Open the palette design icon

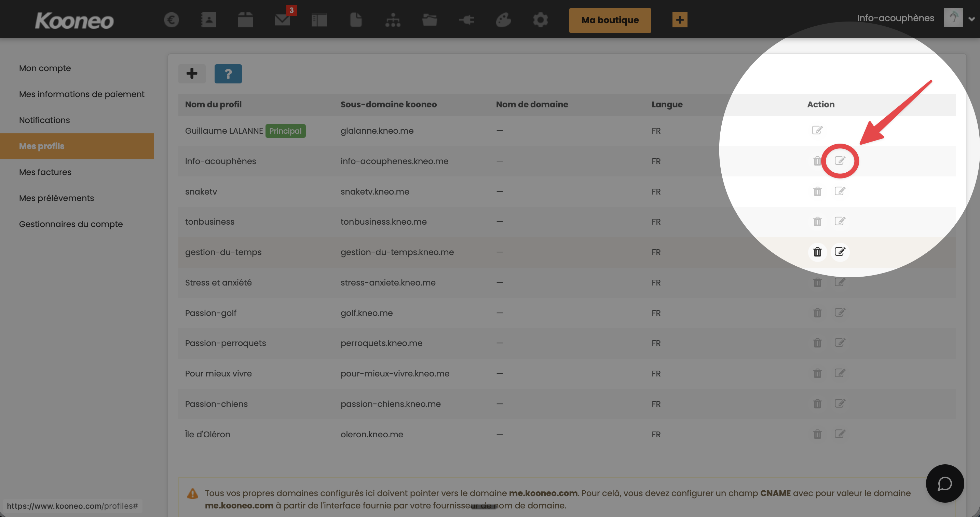pos(503,20)
